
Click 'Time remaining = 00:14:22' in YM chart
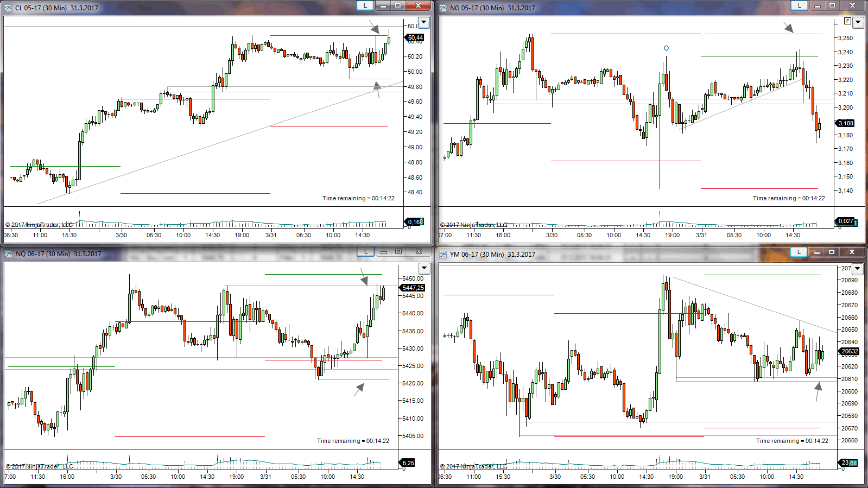click(x=792, y=441)
